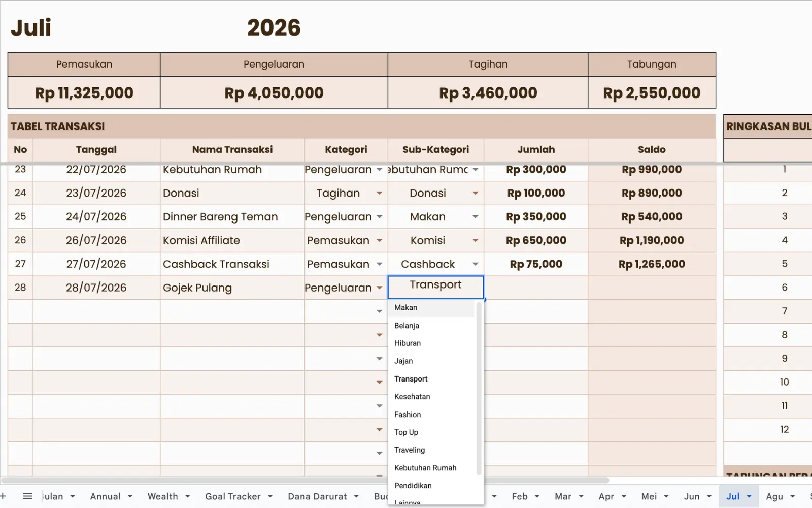
Task: Choose Top Up from the dropdown list
Action: 431,432
